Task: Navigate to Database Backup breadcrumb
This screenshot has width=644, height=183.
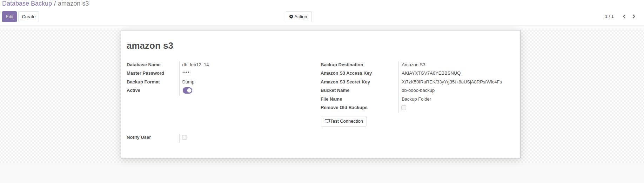Action: [x=27, y=4]
